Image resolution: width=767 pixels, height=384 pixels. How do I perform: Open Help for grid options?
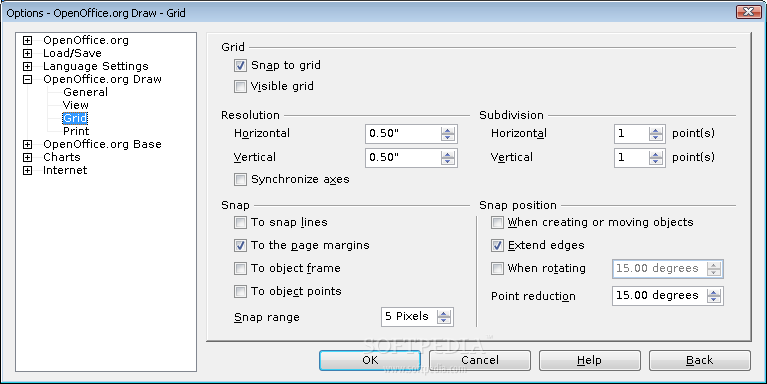pyautogui.click(x=589, y=361)
